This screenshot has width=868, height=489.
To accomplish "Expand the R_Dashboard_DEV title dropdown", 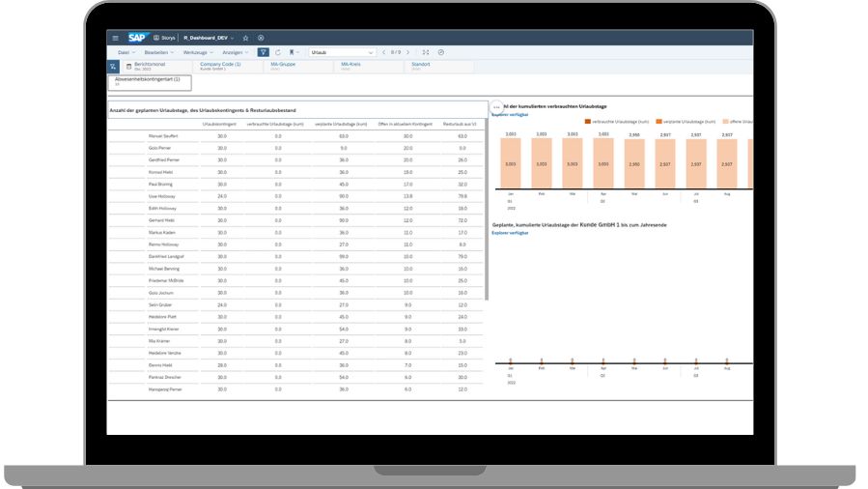I will coord(233,38).
